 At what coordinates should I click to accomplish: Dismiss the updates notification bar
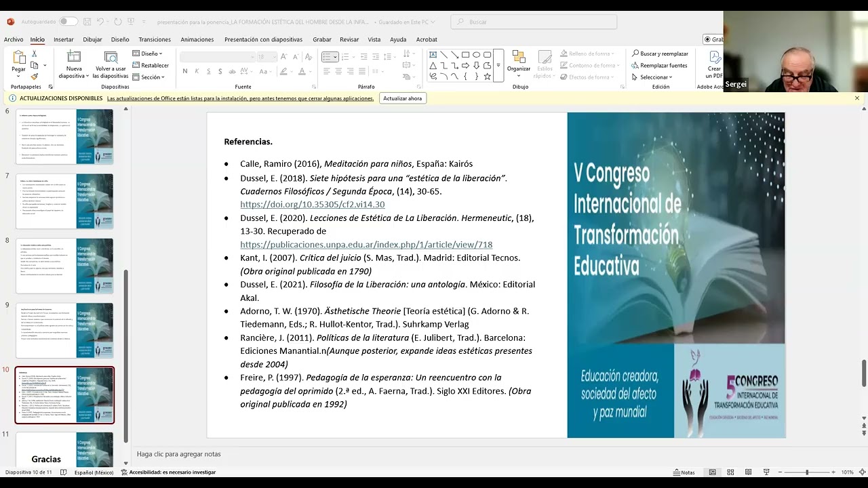[857, 98]
